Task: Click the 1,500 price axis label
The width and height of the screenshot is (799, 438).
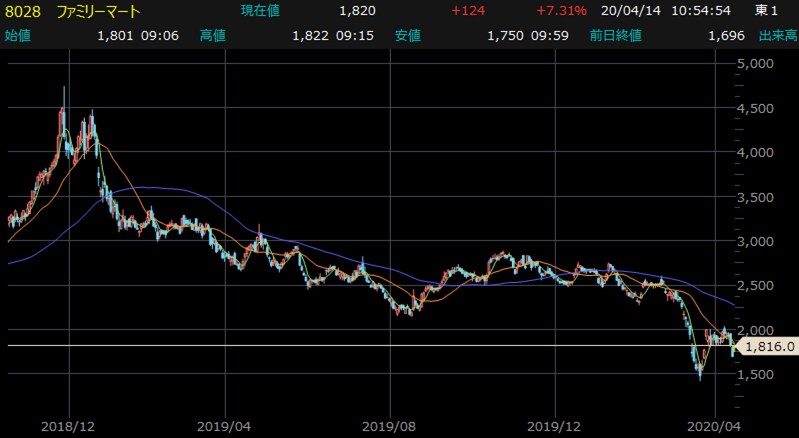Action: [x=755, y=374]
